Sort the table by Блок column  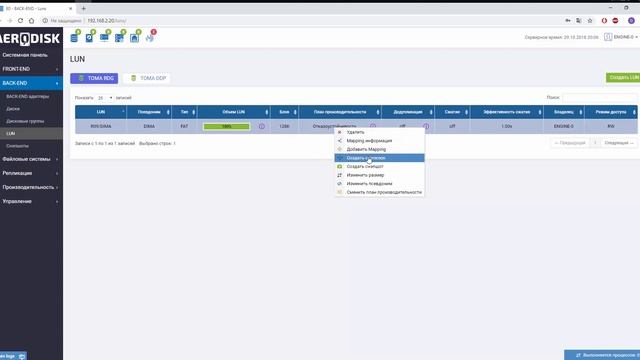[284, 112]
